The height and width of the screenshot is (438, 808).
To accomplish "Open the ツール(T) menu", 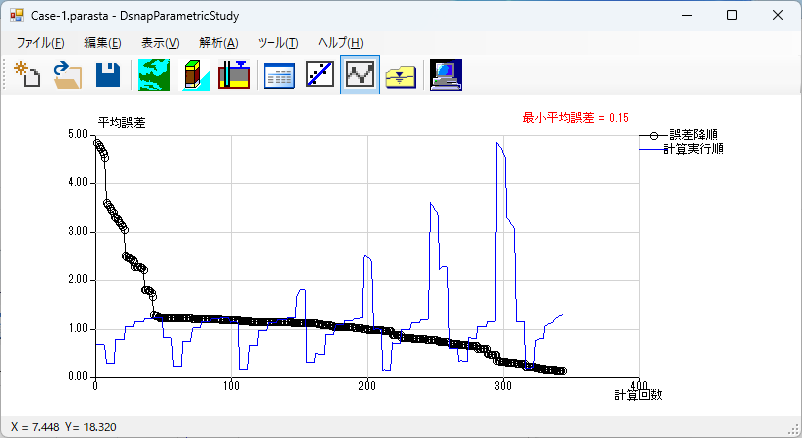I will [x=278, y=43].
